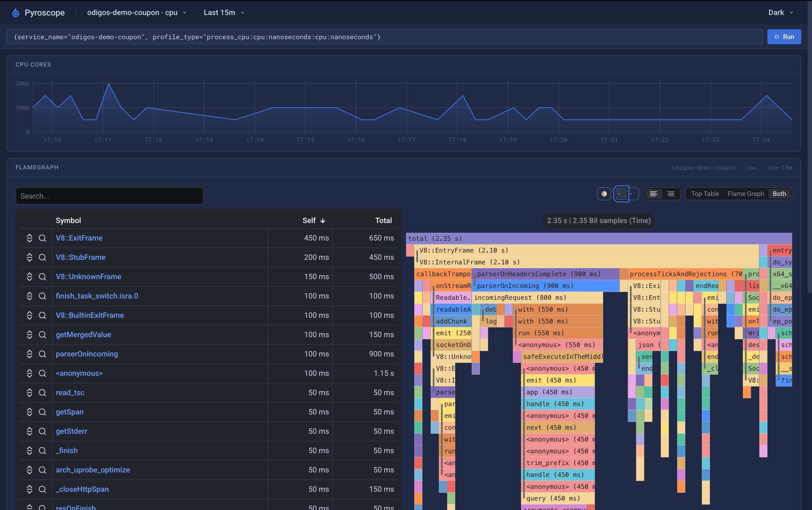Click the flamegraph icon button right of focused one
The height and width of the screenshot is (510, 812).
point(634,194)
